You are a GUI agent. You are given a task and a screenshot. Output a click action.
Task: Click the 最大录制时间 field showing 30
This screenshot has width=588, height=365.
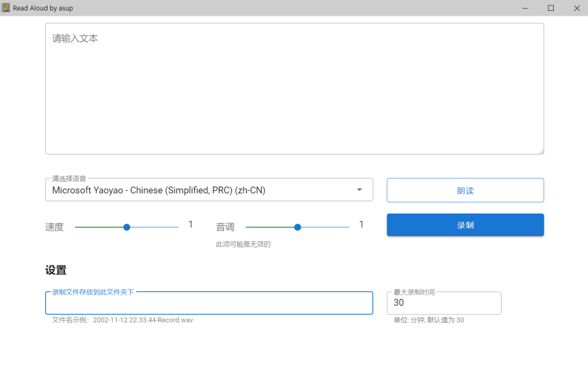[x=444, y=303]
